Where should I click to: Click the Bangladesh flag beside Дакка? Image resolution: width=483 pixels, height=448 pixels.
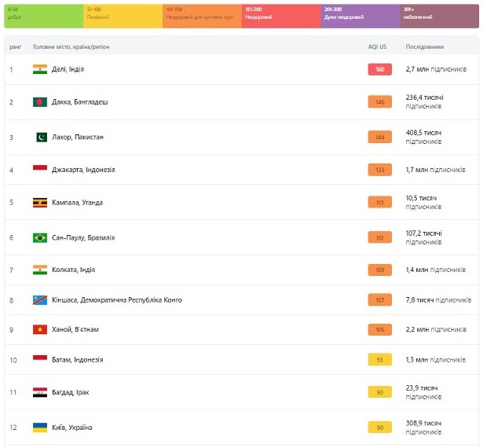pos(40,102)
